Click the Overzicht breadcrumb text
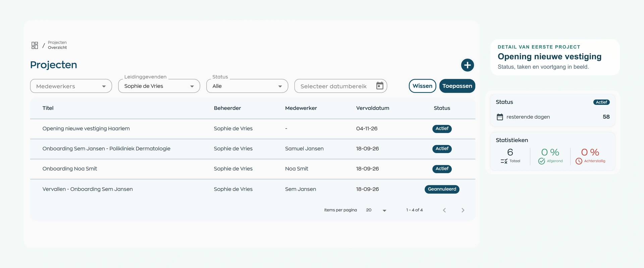 click(57, 48)
